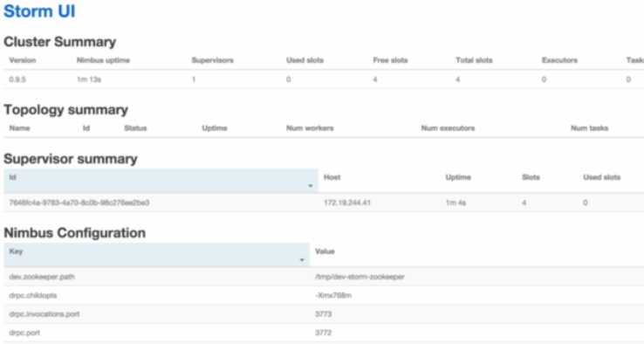
Task: Select the drpc.port key
Action: pyautogui.click(x=24, y=333)
